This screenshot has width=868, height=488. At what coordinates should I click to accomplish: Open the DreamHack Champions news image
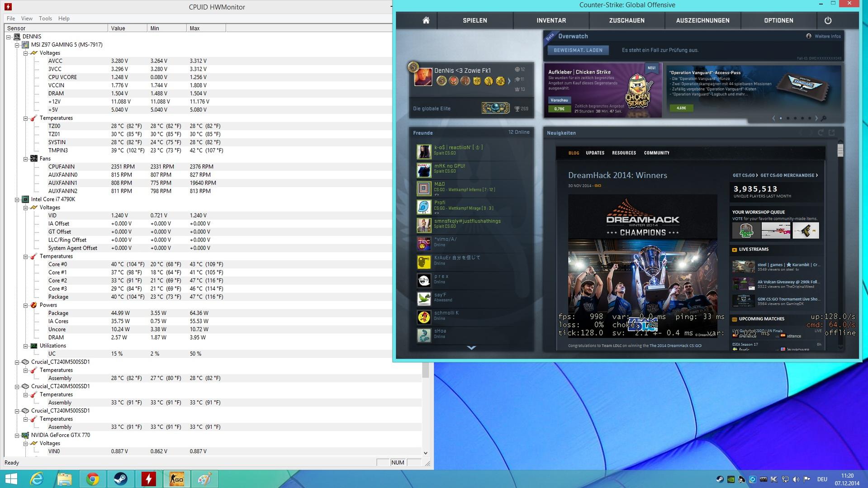pyautogui.click(x=642, y=266)
